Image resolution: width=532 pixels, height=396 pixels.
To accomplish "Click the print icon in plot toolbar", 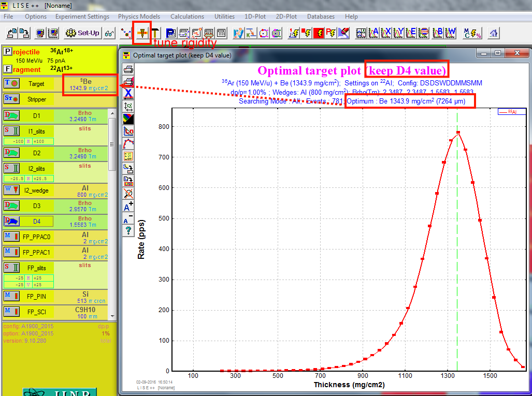I will coord(128,69).
